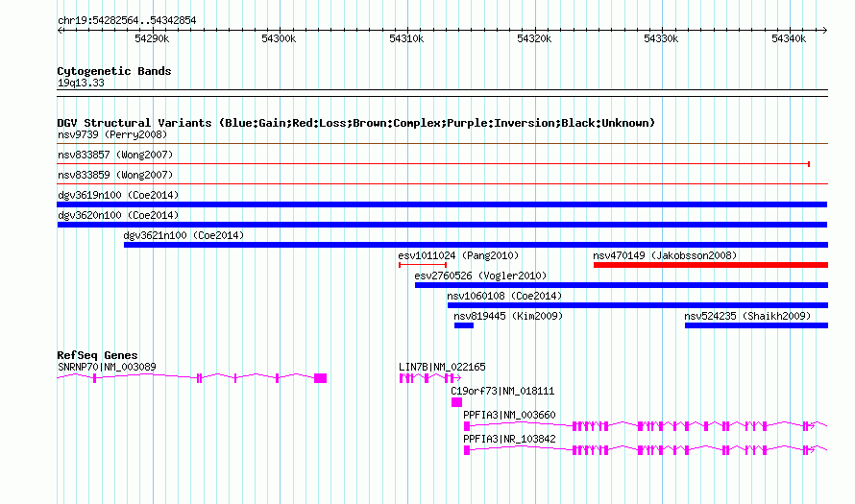Select nsv833859 (Wong2007) label

point(115,175)
